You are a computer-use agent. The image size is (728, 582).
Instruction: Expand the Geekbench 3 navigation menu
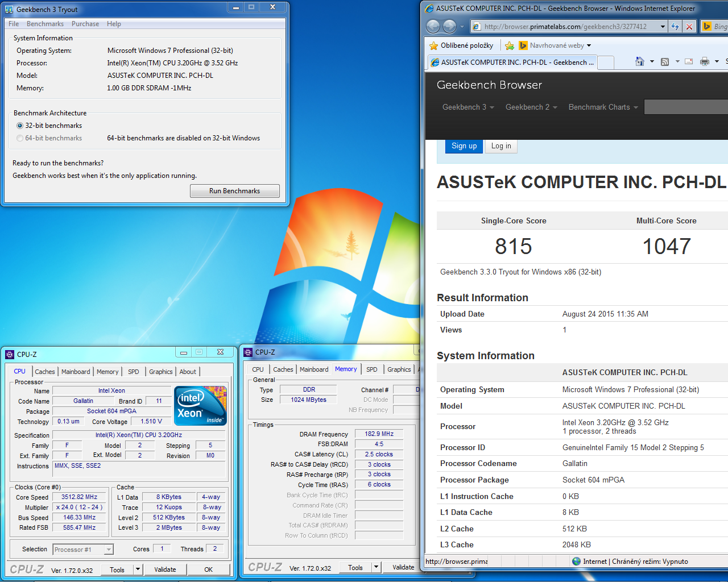468,107
